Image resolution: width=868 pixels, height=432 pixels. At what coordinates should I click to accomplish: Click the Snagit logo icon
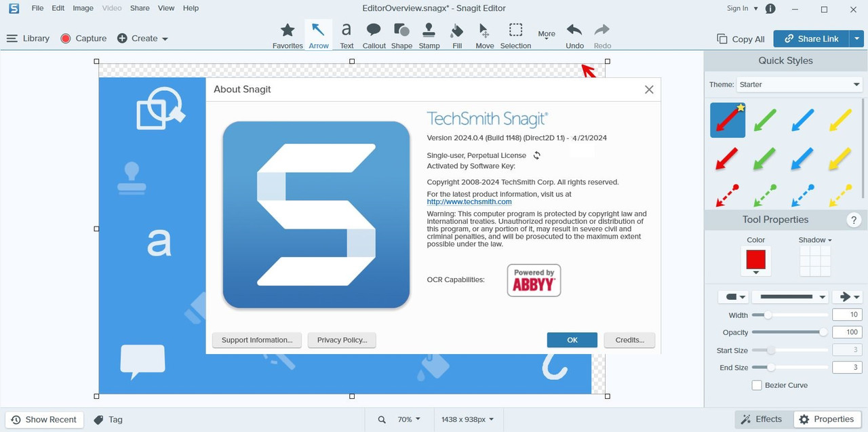pyautogui.click(x=13, y=8)
